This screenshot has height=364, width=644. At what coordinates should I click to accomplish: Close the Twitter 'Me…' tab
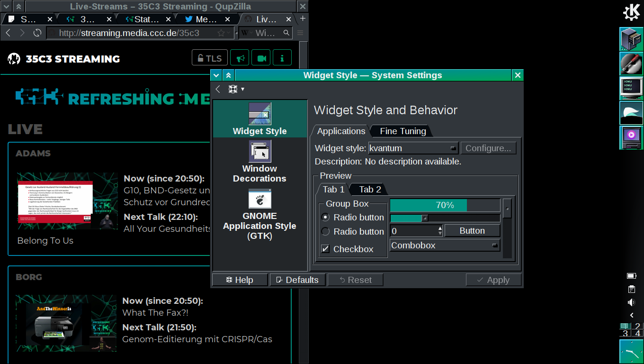click(x=228, y=19)
